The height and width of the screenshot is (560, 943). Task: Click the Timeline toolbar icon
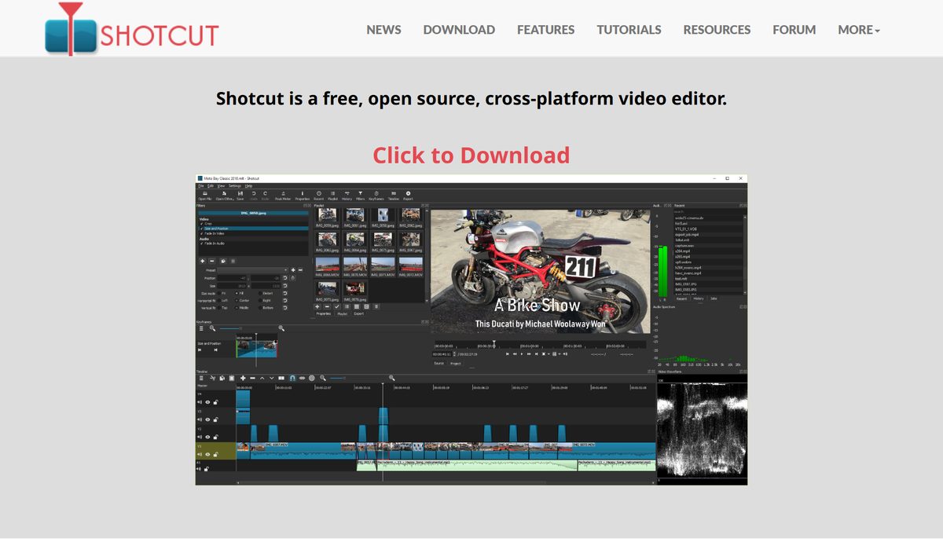click(394, 193)
